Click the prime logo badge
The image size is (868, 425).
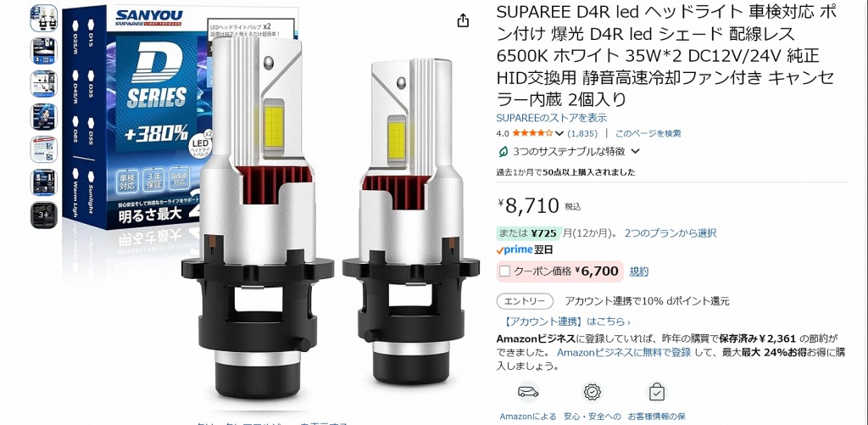(514, 250)
